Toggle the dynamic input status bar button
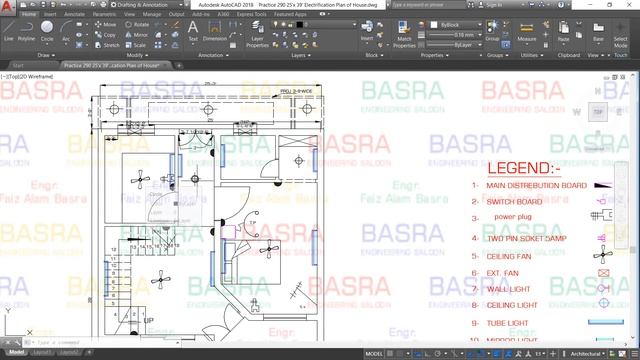Image resolution: width=640 pixels, height=360 pixels. [x=417, y=354]
